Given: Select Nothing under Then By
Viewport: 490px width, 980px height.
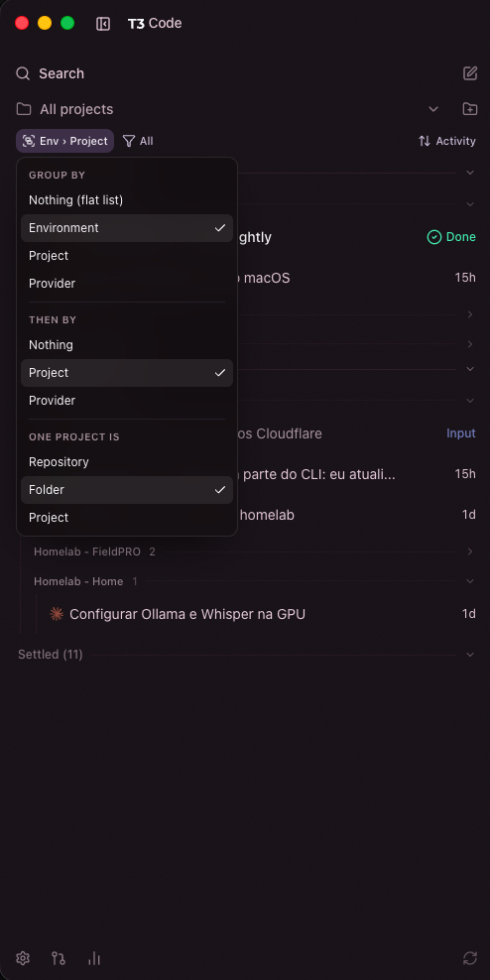Looking at the screenshot, I should pyautogui.click(x=127, y=345).
